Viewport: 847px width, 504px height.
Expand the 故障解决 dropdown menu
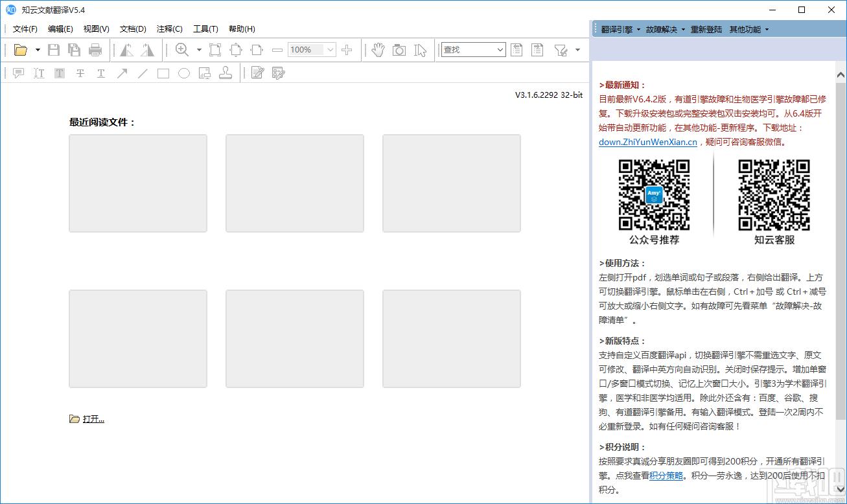(x=666, y=30)
